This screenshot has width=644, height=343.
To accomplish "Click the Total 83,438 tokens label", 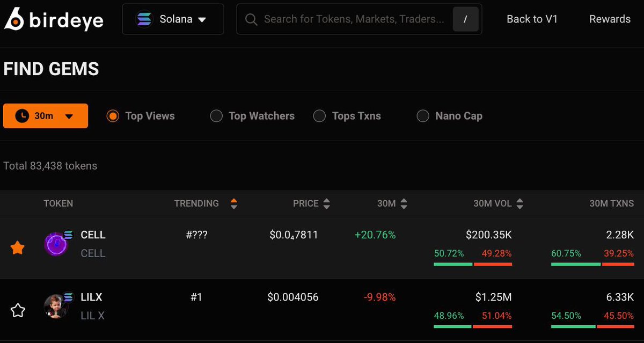I will pos(50,166).
